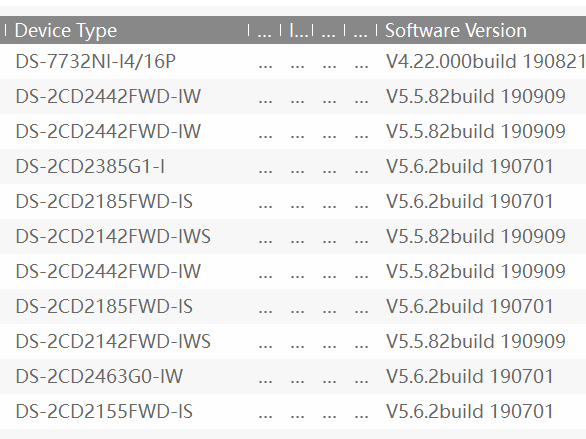Click the second collapsed column header after Device Type
This screenshot has width=586, height=439.
(297, 31)
